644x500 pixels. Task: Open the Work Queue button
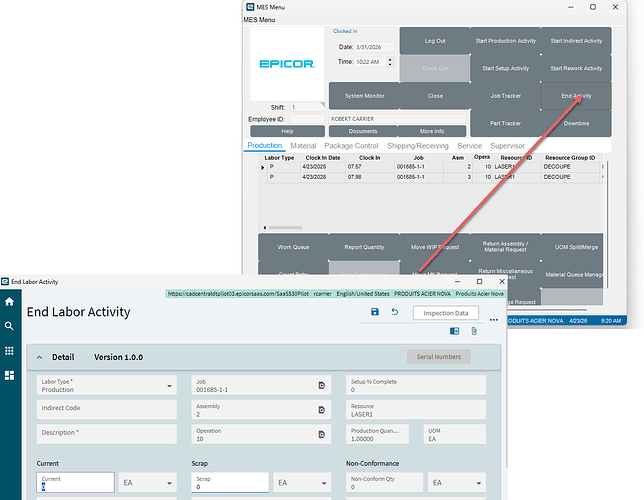tap(293, 247)
